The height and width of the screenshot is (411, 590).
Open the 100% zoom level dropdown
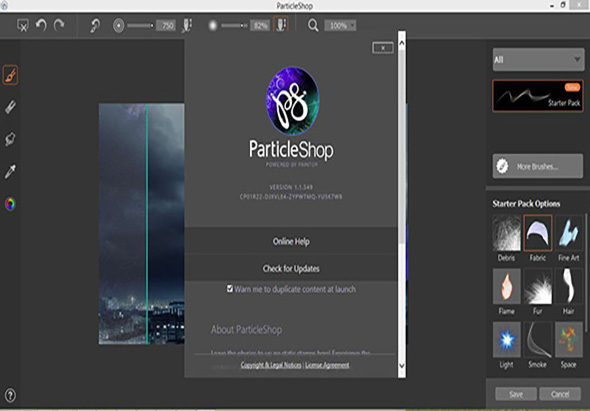coord(340,26)
